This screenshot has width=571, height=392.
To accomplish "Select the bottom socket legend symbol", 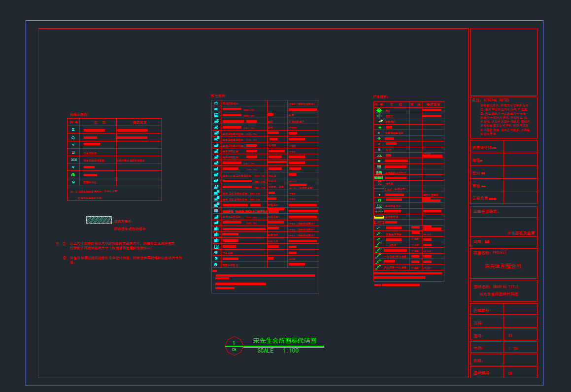I will 216,264.
